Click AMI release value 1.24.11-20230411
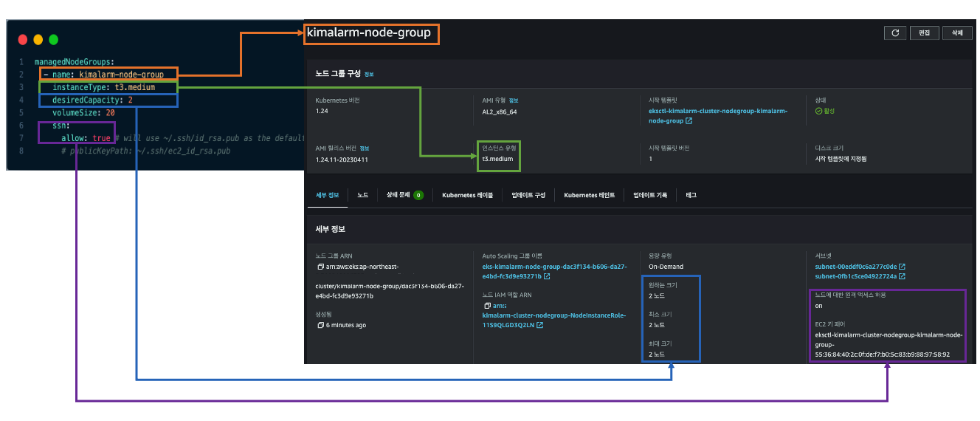The height and width of the screenshot is (421, 980). pyautogui.click(x=342, y=159)
